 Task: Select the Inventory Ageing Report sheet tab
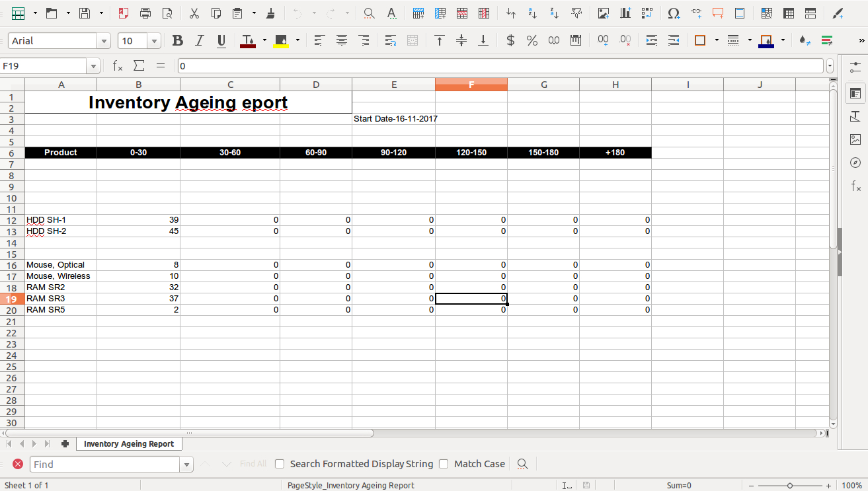tap(129, 443)
